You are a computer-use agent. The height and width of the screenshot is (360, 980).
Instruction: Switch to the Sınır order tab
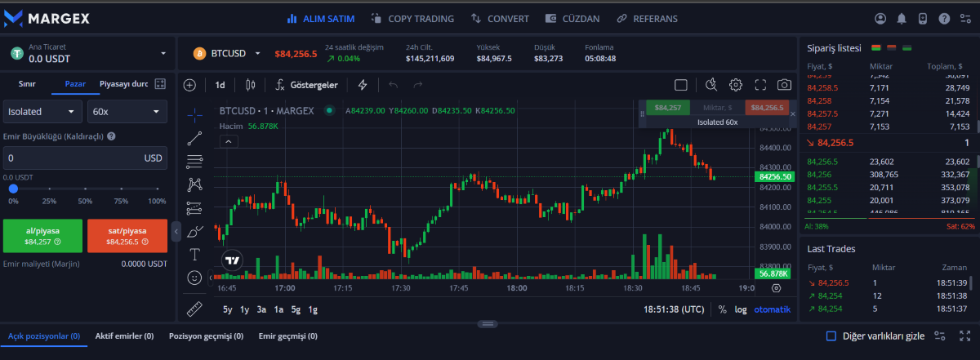[27, 84]
